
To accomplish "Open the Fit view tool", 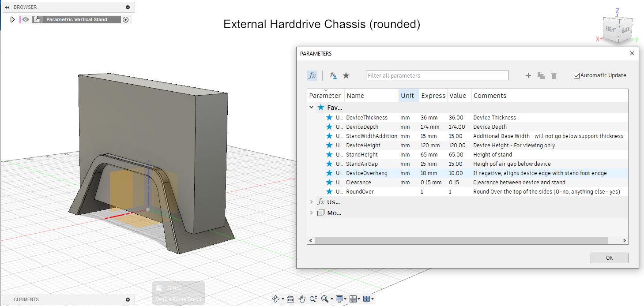I will [325, 299].
